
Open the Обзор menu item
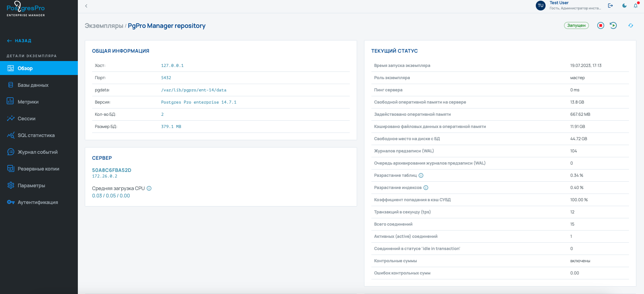tap(39, 68)
